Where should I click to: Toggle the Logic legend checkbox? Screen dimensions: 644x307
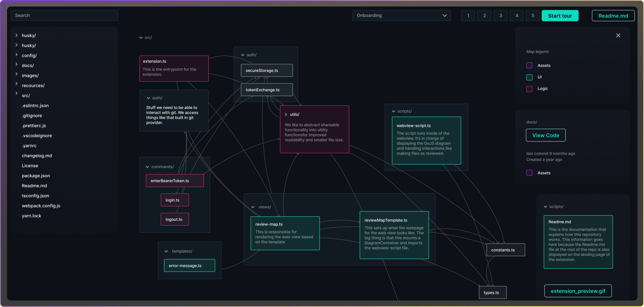[x=529, y=89]
